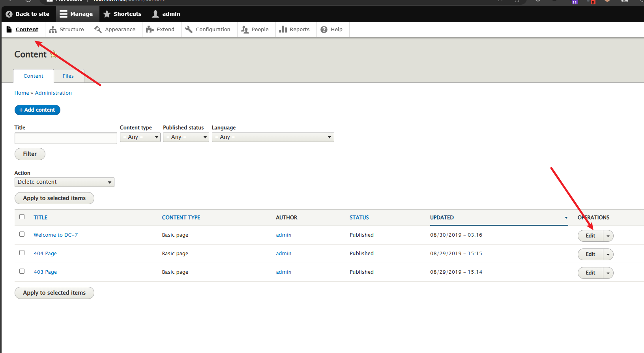Click admin author link for 403 Page
The image size is (644, 353).
(284, 272)
